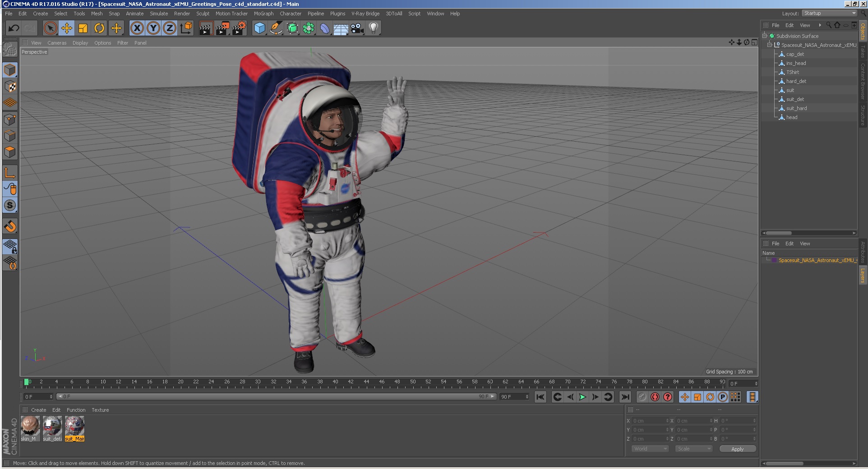Toggle the Y axis lock
The height and width of the screenshot is (469, 868).
[x=153, y=28]
